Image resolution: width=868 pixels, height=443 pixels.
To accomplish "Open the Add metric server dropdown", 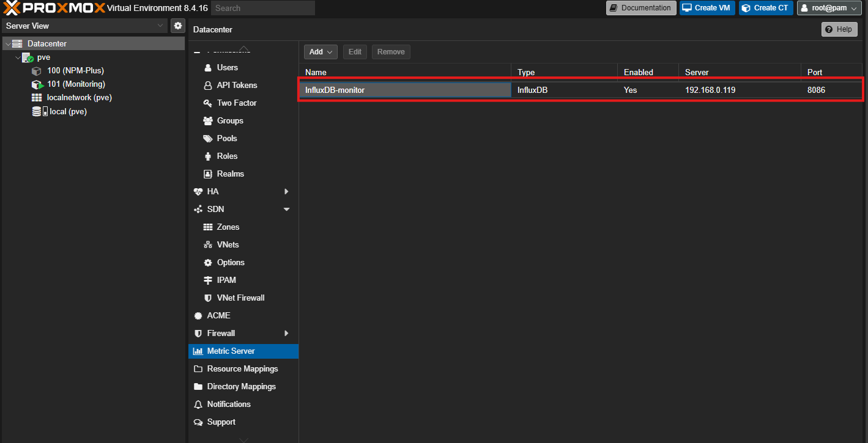I will pyautogui.click(x=321, y=52).
